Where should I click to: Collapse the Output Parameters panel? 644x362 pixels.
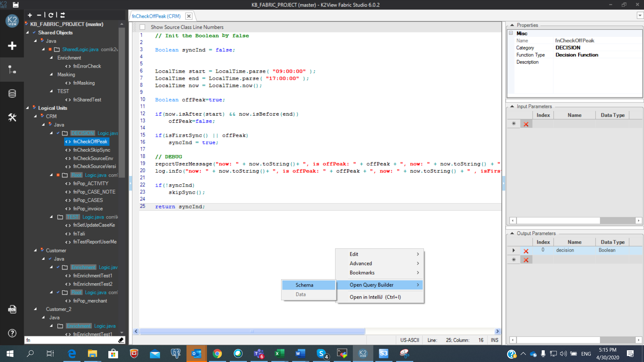(x=512, y=233)
